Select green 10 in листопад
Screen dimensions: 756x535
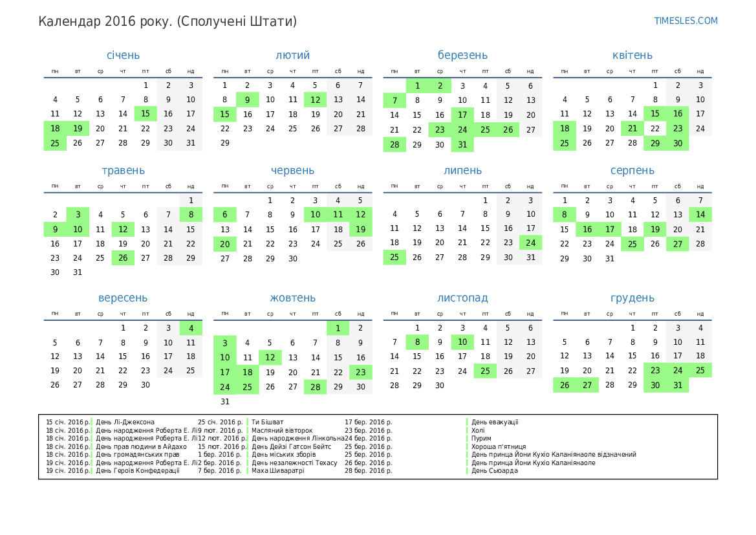462,342
